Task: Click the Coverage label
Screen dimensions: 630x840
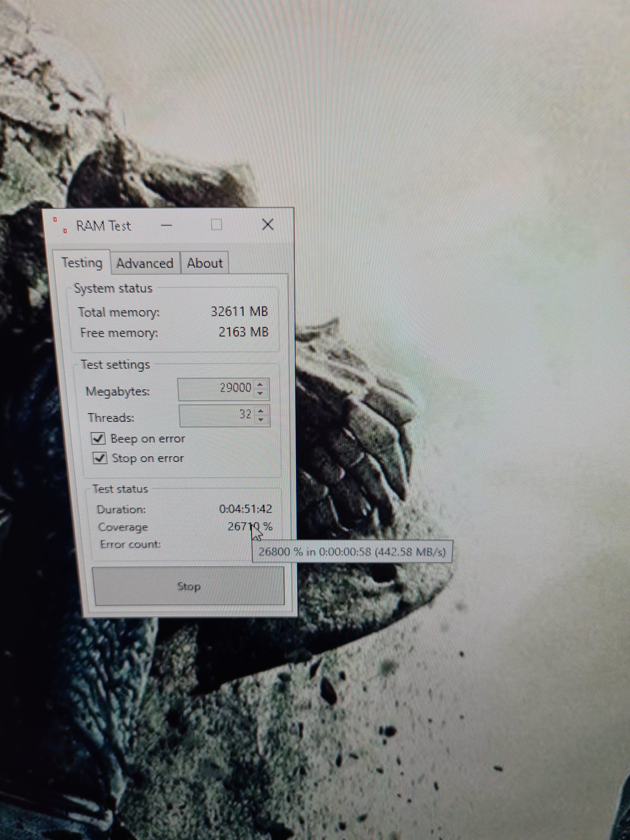Action: point(123,527)
